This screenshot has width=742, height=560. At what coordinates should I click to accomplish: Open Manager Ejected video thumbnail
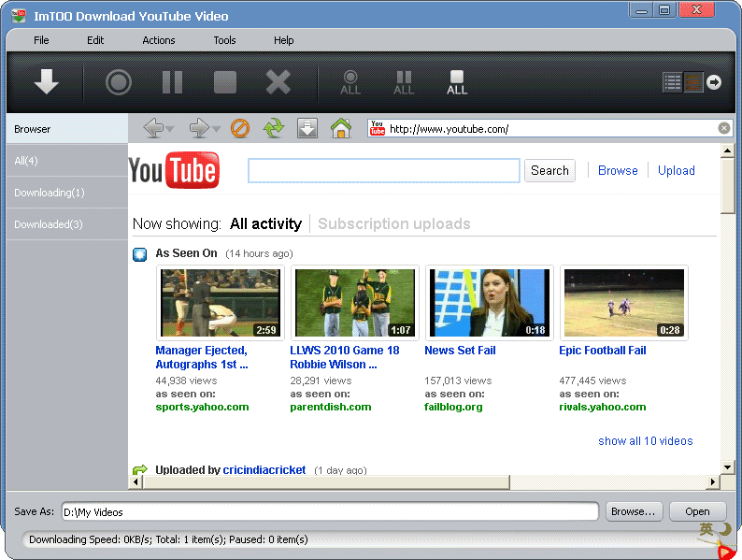pos(220,303)
